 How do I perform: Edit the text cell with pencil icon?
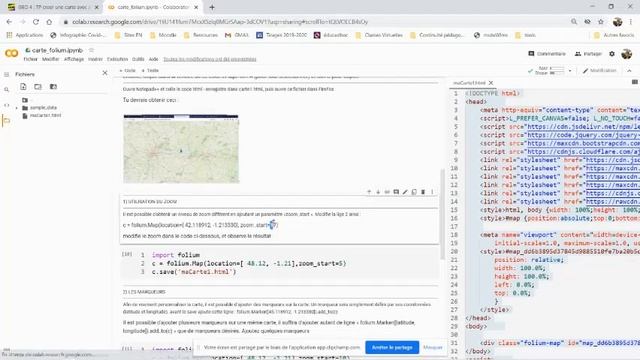tap(405, 192)
